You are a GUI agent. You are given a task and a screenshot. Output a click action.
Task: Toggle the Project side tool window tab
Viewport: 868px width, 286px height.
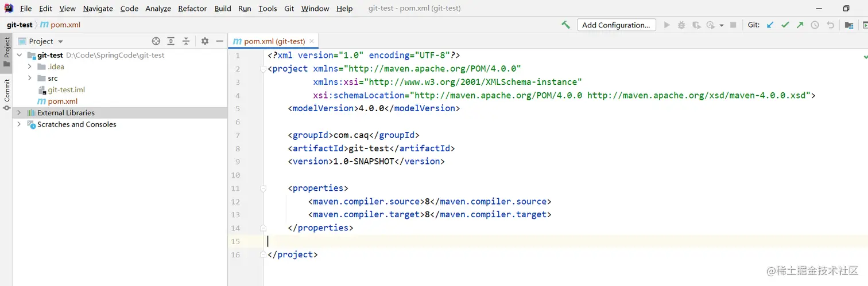[x=6, y=52]
